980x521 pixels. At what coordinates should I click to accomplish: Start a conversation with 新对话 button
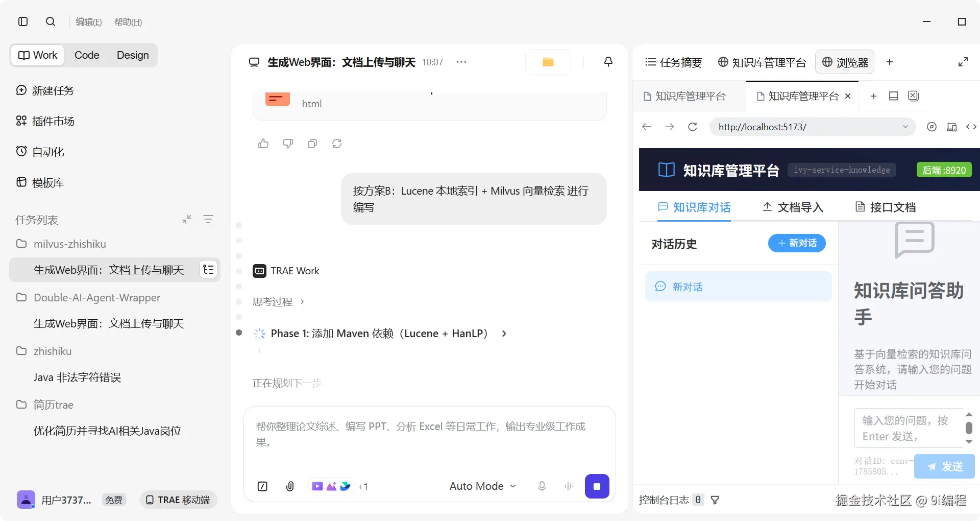pos(797,243)
